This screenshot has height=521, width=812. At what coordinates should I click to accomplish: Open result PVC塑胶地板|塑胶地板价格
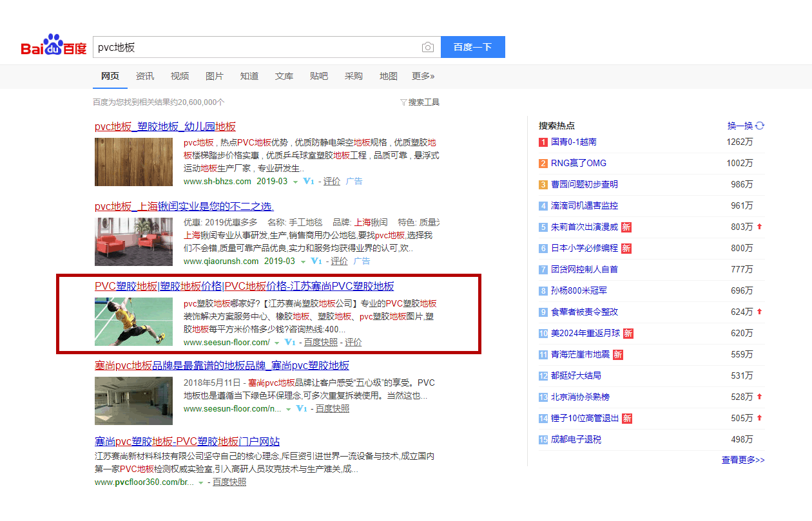(x=244, y=287)
